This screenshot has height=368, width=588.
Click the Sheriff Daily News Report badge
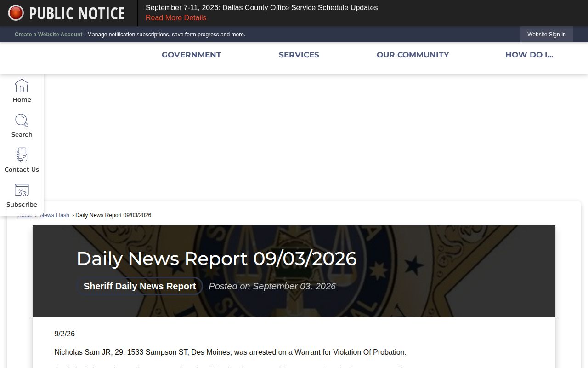(140, 286)
